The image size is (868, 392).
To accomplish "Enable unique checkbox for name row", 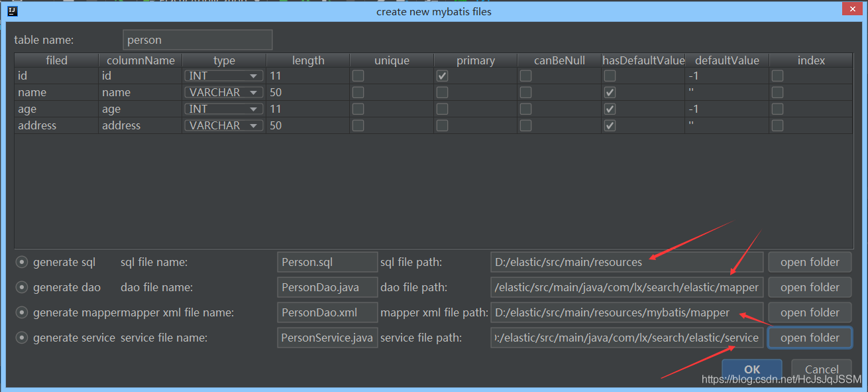I will click(358, 93).
